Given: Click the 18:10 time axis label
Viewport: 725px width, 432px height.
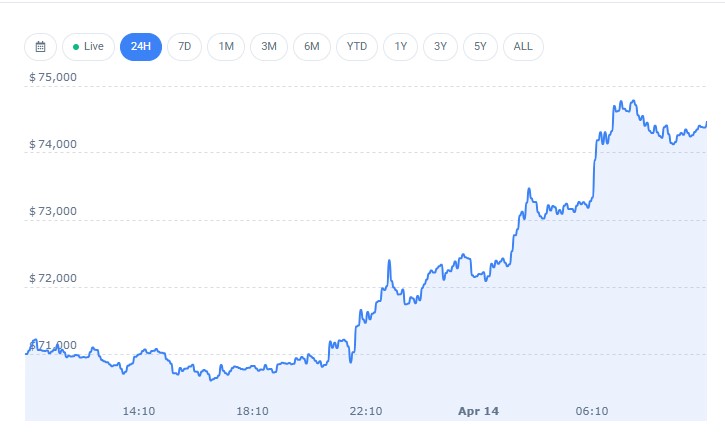Looking at the screenshot, I should [x=252, y=410].
